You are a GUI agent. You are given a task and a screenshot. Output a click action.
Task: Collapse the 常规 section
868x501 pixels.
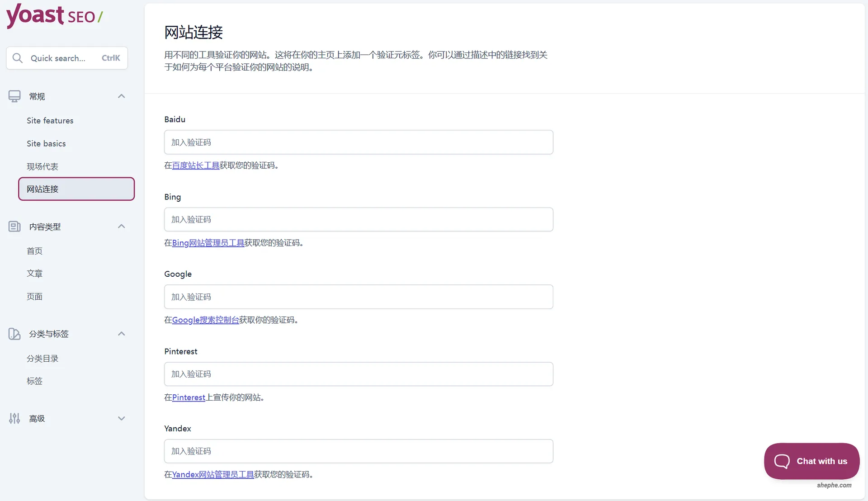tap(121, 96)
